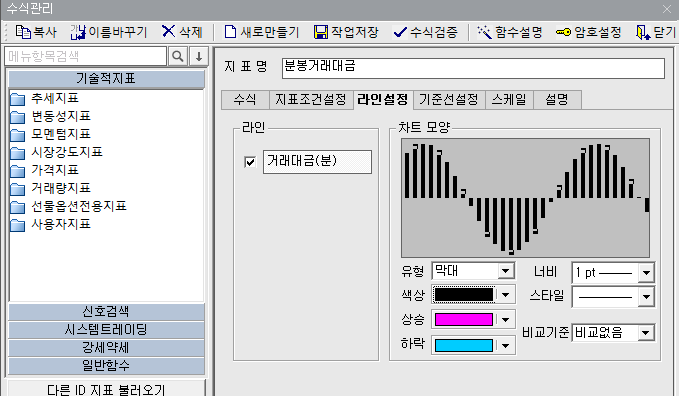Click the 닫기 door icon
The height and width of the screenshot is (396, 679).
[x=643, y=32]
